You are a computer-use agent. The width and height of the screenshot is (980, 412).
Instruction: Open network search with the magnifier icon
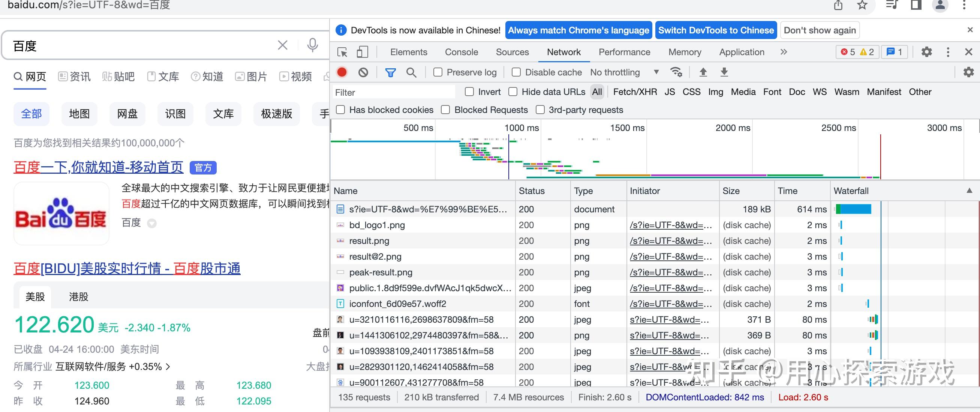tap(411, 72)
